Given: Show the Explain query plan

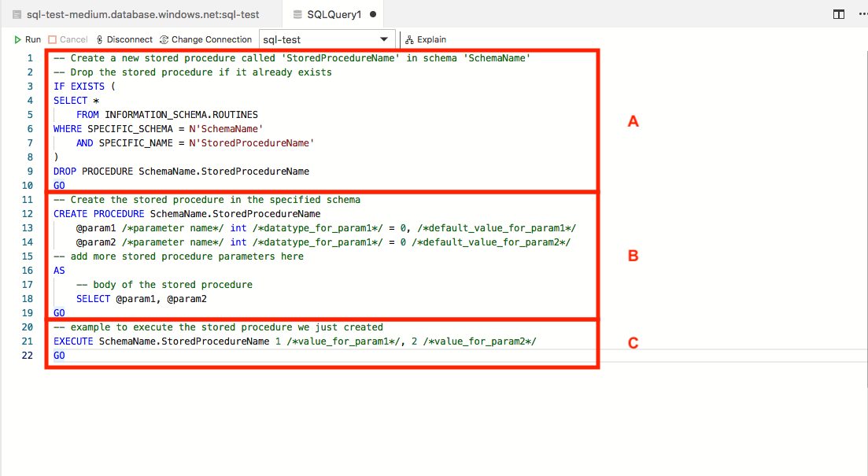Looking at the screenshot, I should [426, 39].
